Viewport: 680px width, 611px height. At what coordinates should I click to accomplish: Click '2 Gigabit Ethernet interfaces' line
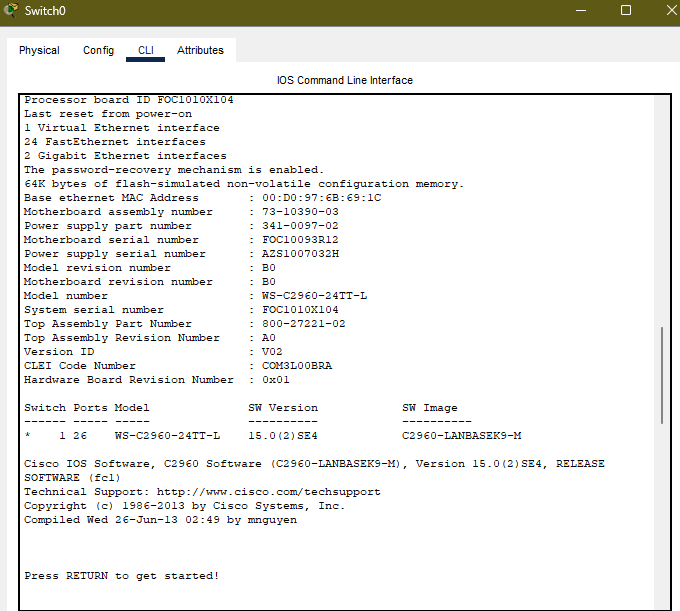(x=125, y=156)
